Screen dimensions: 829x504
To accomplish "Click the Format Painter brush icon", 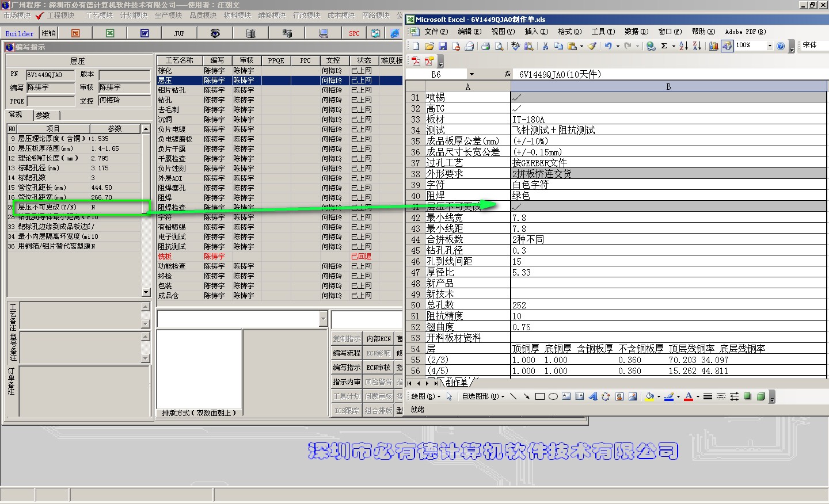I will pyautogui.click(x=592, y=46).
